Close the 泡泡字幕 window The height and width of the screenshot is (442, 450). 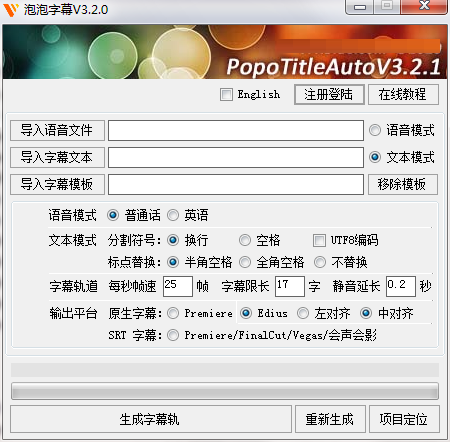click(424, 7)
